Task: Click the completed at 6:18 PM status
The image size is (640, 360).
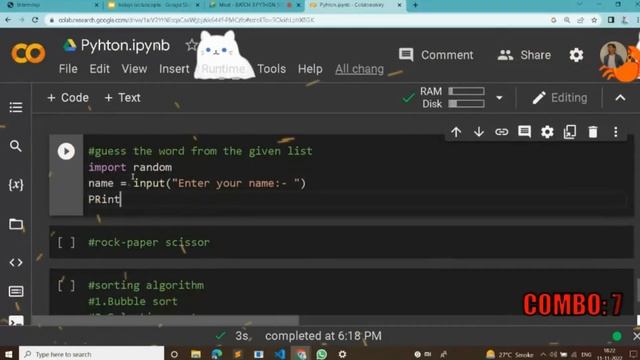Action: 323,336
